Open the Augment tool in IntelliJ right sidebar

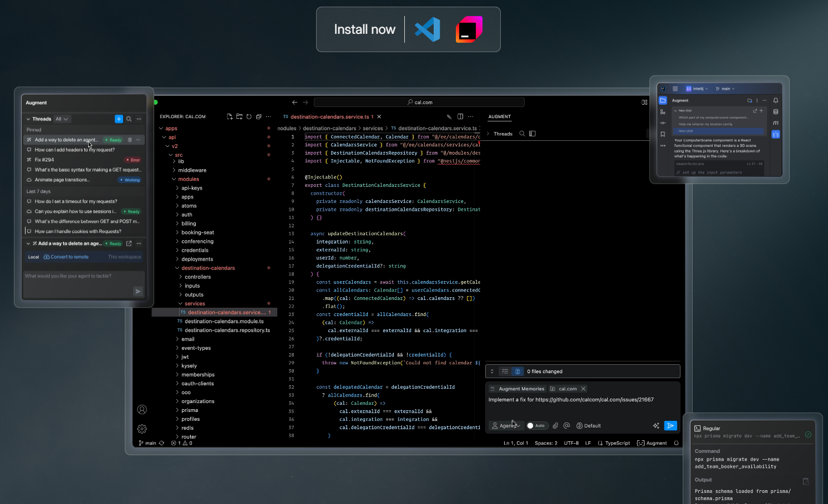click(775, 134)
